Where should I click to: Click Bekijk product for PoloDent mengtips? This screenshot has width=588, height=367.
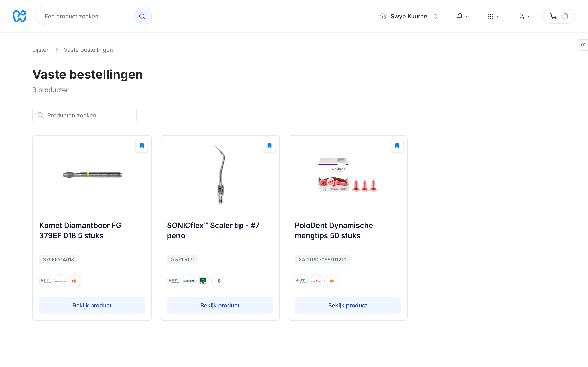point(347,305)
